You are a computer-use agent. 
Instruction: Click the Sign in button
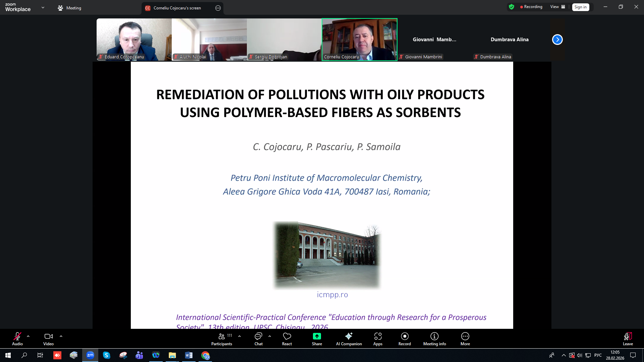(x=580, y=7)
